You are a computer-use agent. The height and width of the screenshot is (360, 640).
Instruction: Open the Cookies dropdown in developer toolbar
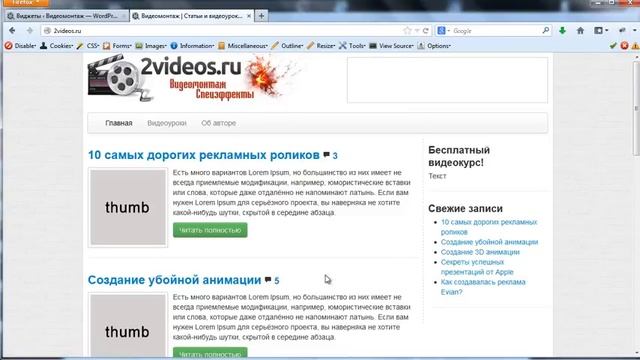click(57, 46)
